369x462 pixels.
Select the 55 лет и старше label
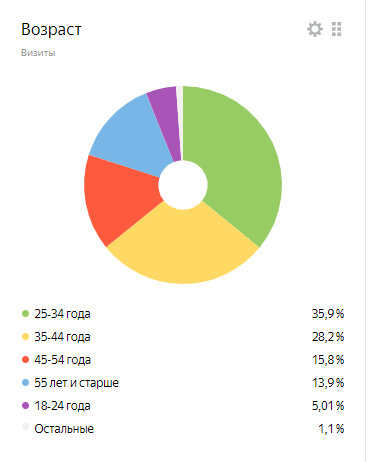[x=76, y=383]
